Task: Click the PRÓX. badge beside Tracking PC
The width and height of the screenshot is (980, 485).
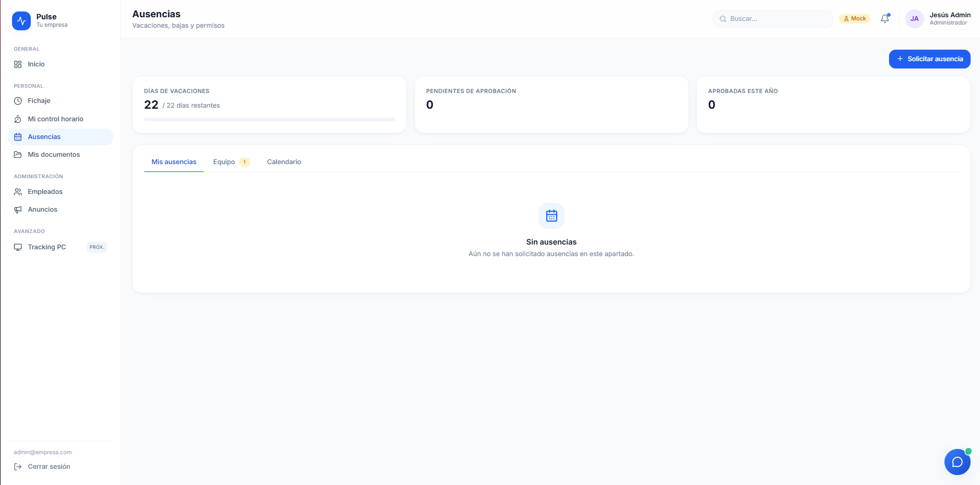Action: pyautogui.click(x=97, y=247)
